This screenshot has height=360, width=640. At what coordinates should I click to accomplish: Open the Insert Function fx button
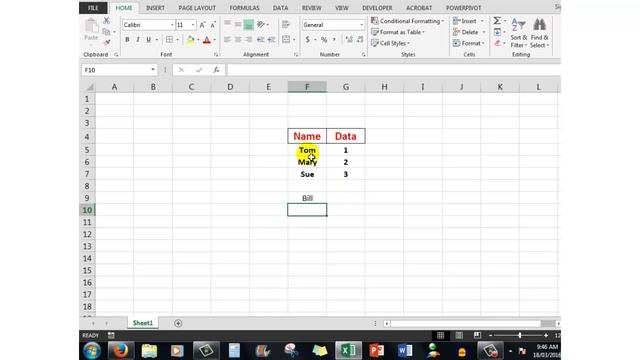216,70
